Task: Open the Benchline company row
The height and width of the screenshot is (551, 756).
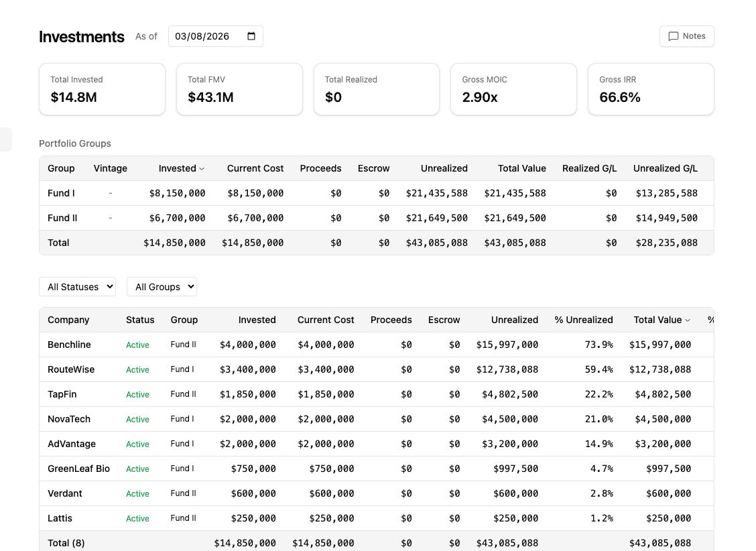Action: click(x=377, y=345)
